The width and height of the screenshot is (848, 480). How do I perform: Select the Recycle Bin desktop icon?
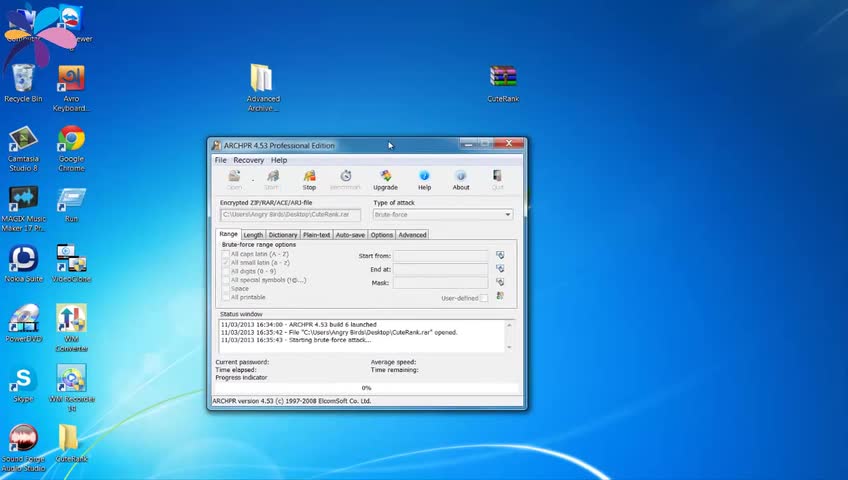coord(23,78)
